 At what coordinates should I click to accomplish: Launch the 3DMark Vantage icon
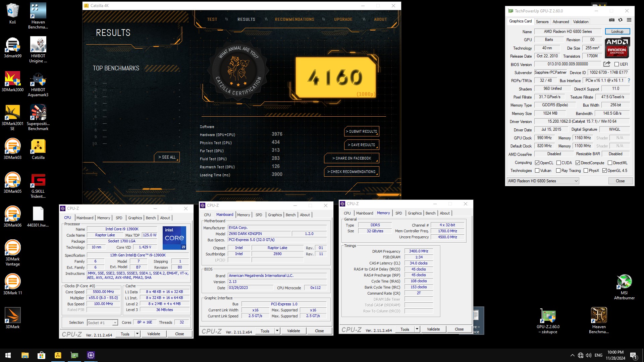click(x=12, y=253)
